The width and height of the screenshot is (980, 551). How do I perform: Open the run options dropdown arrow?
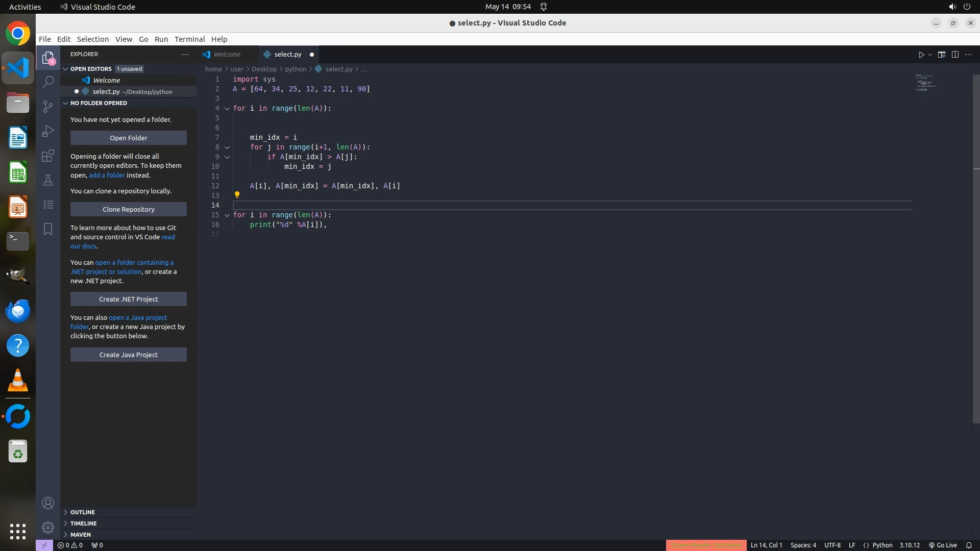(930, 55)
